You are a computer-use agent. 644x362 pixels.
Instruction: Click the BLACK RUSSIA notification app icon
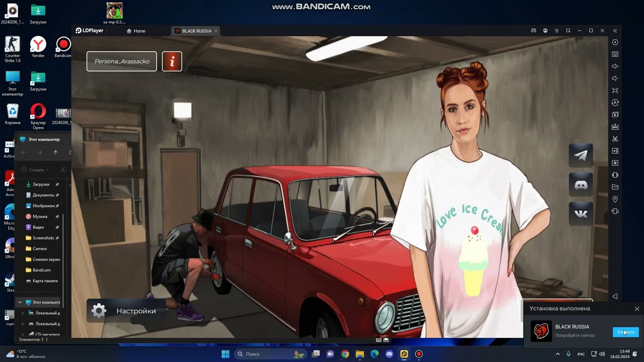coord(541,331)
